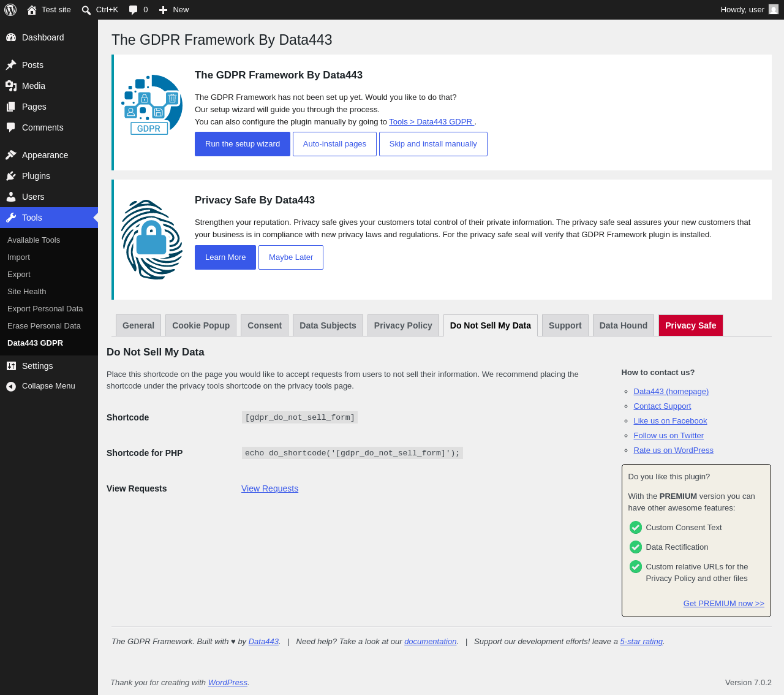Open Erase Personal Data submenu item

[49, 326]
